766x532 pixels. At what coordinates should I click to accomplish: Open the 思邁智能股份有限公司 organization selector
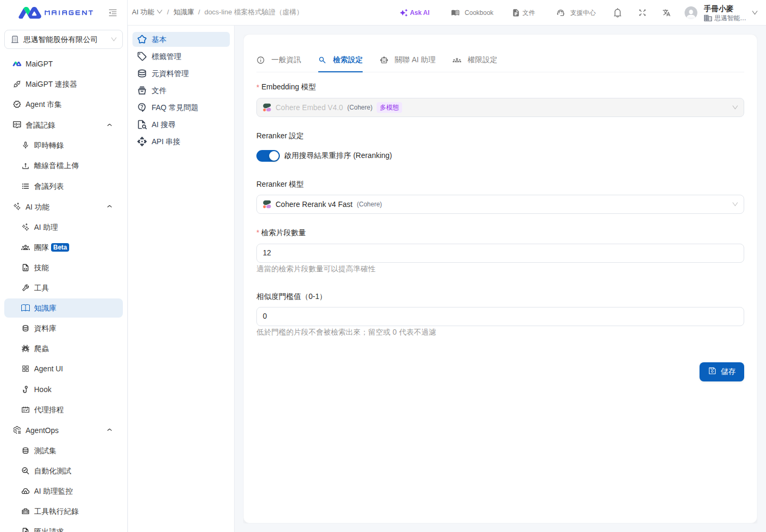(x=63, y=39)
